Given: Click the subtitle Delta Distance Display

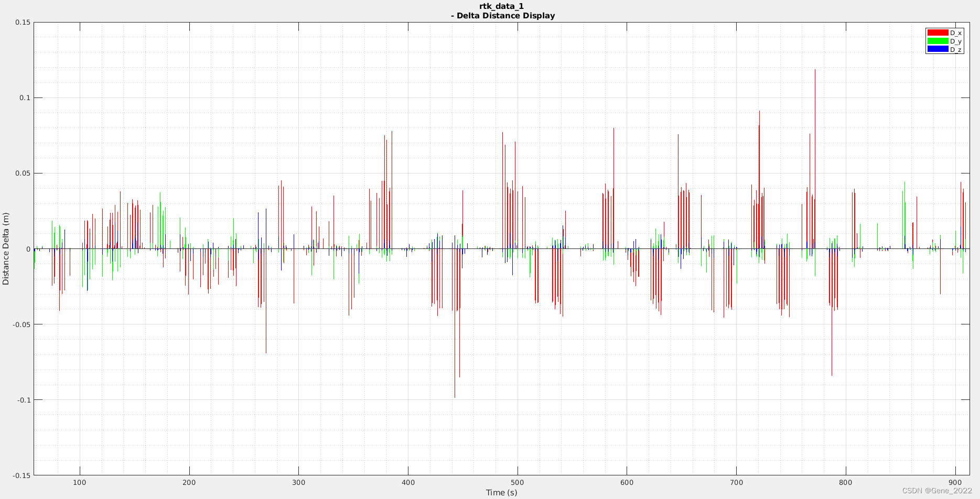Looking at the screenshot, I should 505,16.
